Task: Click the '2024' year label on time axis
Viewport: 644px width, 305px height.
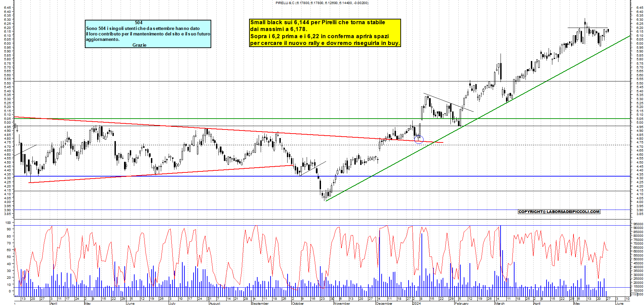Action: click(x=416, y=303)
